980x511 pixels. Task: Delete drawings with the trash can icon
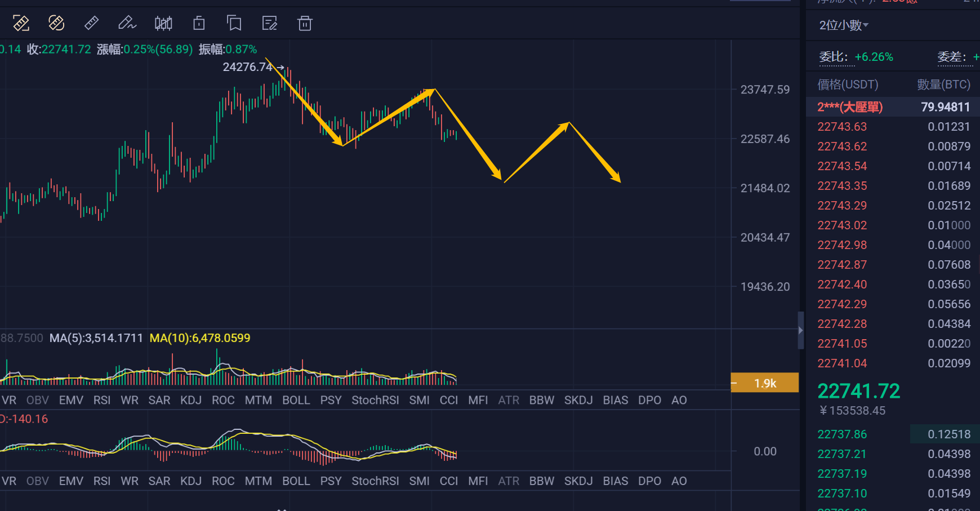coord(305,23)
